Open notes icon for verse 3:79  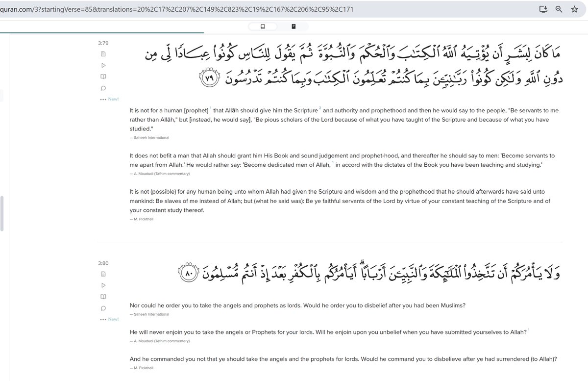tap(103, 53)
